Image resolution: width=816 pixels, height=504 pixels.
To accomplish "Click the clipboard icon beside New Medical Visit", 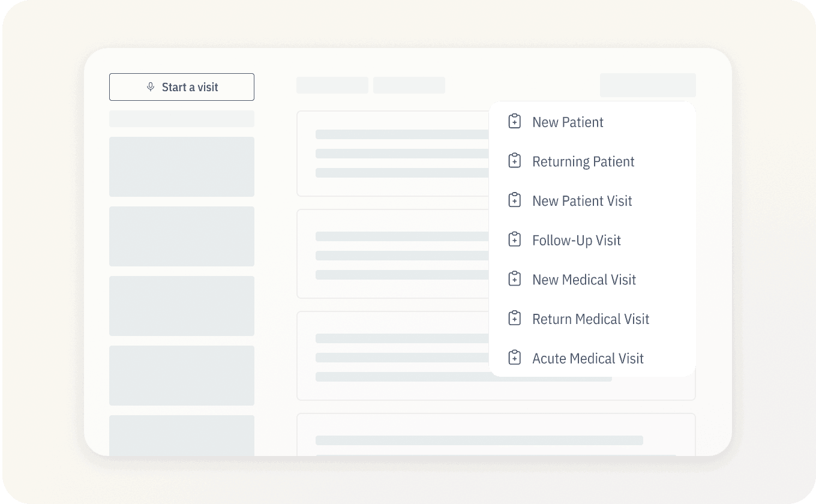I will point(514,278).
